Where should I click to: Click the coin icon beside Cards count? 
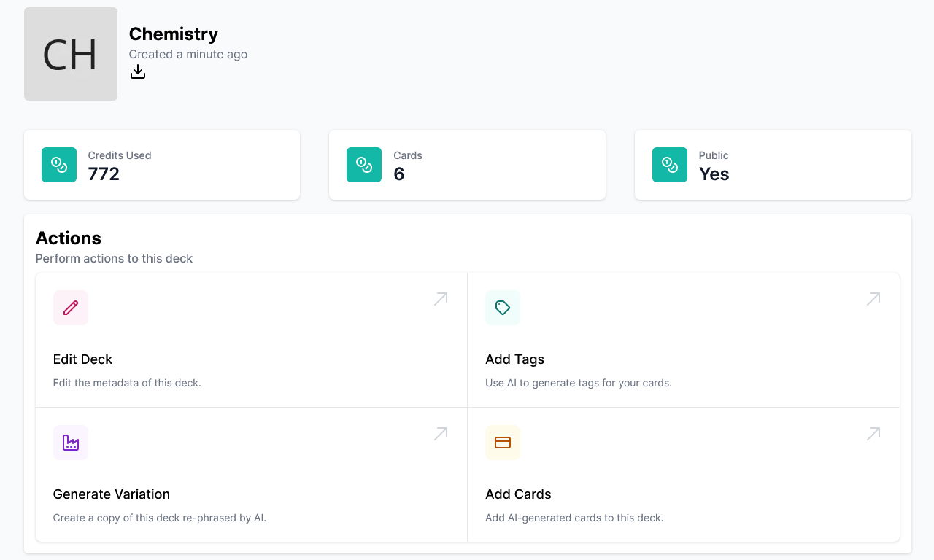(x=364, y=165)
